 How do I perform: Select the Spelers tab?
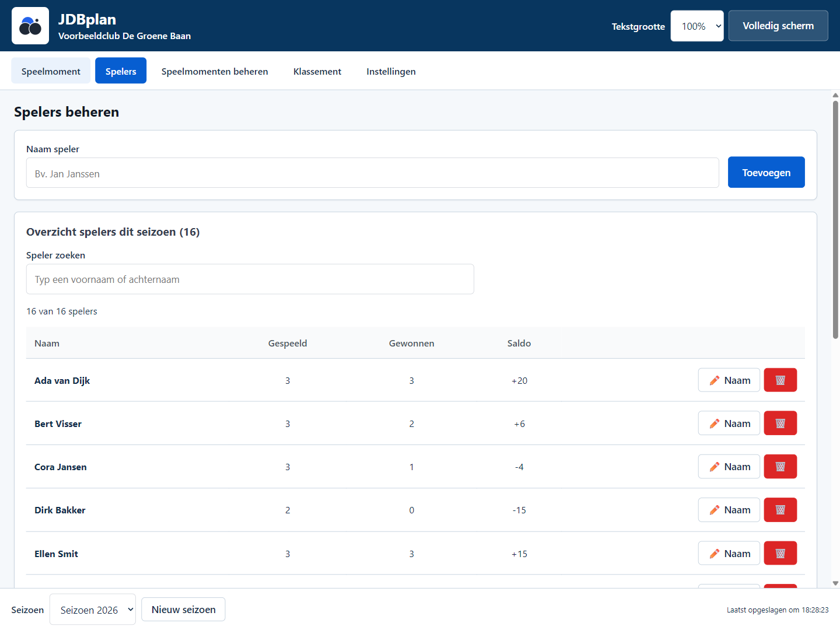[121, 71]
